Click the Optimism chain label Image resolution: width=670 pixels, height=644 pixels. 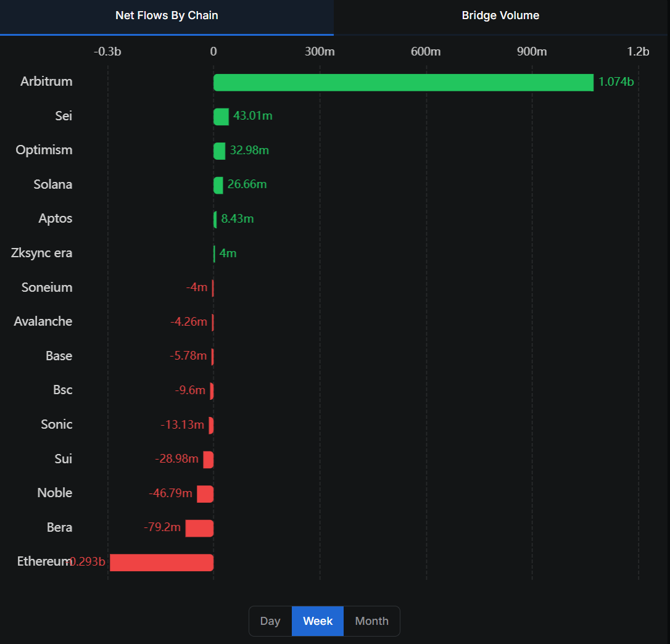pos(44,150)
